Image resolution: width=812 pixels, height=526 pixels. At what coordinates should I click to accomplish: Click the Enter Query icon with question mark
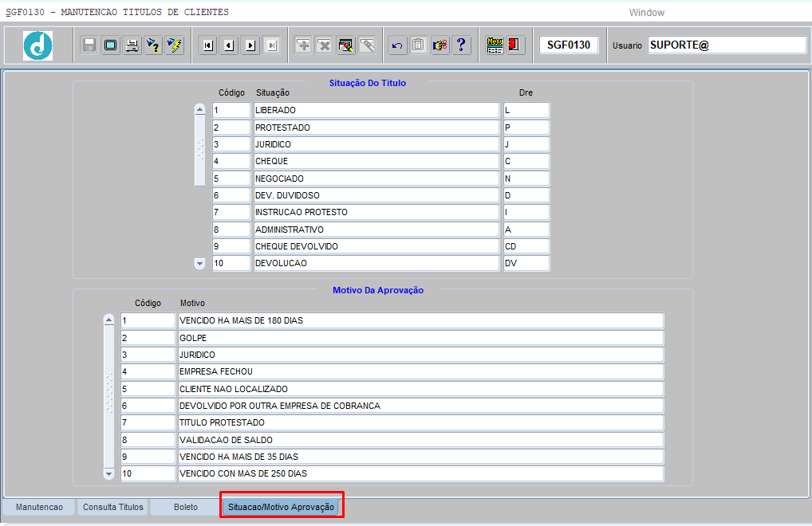tap(153, 45)
